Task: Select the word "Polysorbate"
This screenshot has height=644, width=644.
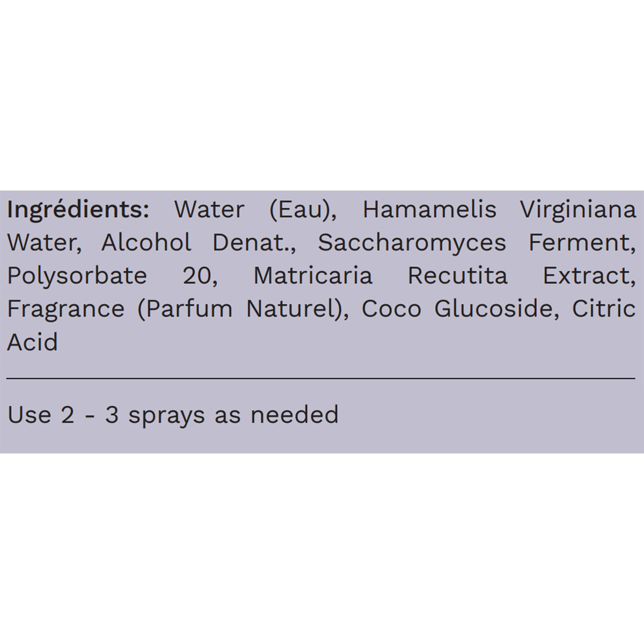Action: click(77, 276)
